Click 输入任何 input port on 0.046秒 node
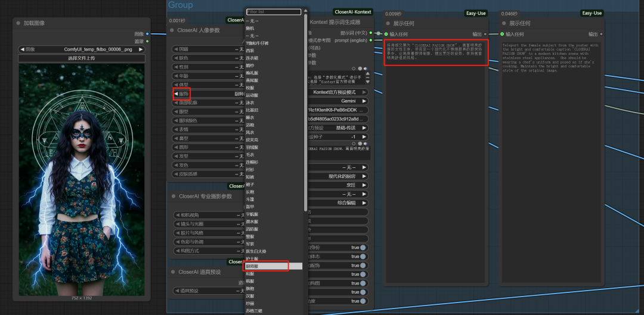644x315 pixels. coord(502,34)
